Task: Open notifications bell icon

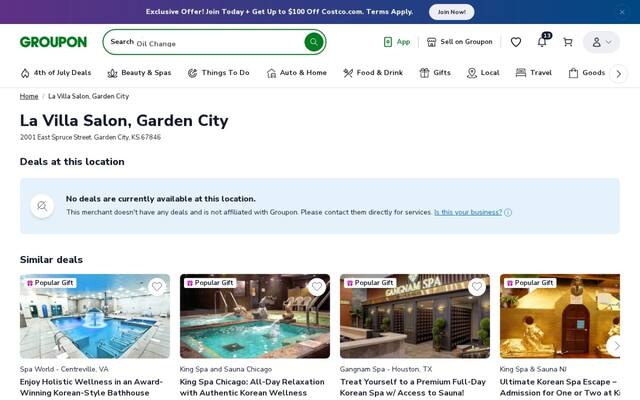Action: tap(542, 42)
